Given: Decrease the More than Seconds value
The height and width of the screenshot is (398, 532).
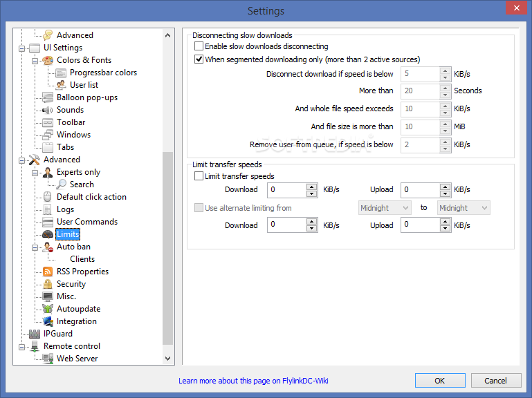Looking at the screenshot, I should pos(445,95).
